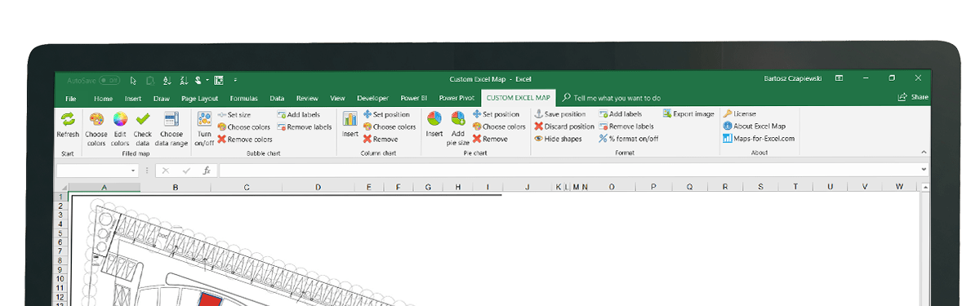The image size is (980, 306).
Task: Switch to the Insert ribbon tab
Action: (133, 98)
